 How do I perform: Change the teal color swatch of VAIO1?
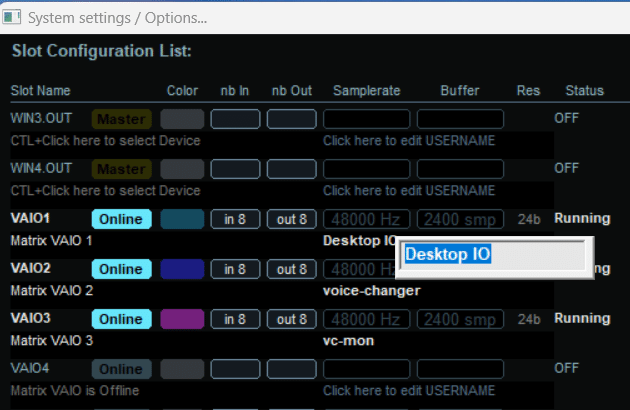[x=182, y=219]
